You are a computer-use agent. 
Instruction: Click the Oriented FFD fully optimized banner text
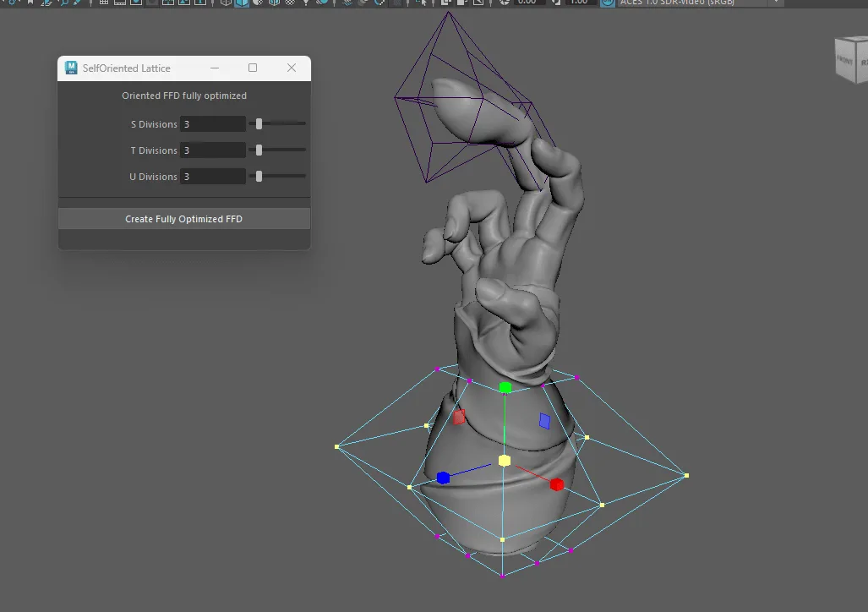183,96
